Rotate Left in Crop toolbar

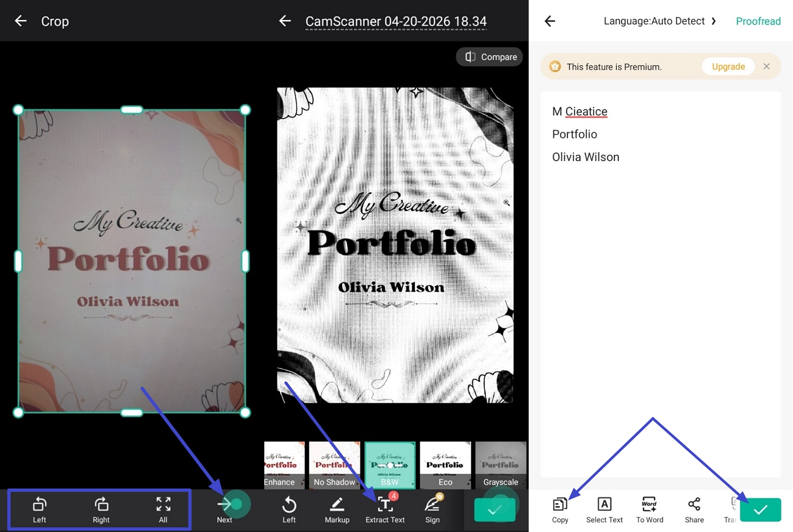click(x=40, y=510)
